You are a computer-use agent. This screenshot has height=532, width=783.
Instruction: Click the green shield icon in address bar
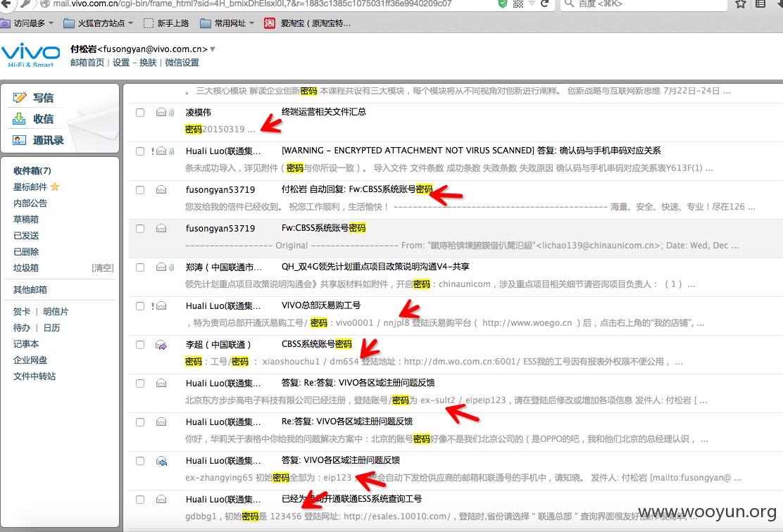point(503,4)
